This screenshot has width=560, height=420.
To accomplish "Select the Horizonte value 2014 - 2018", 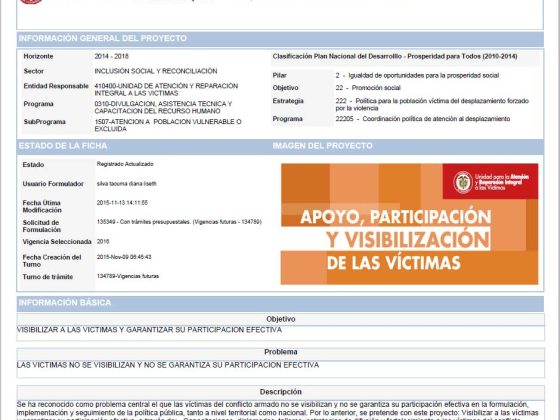I will click(111, 56).
